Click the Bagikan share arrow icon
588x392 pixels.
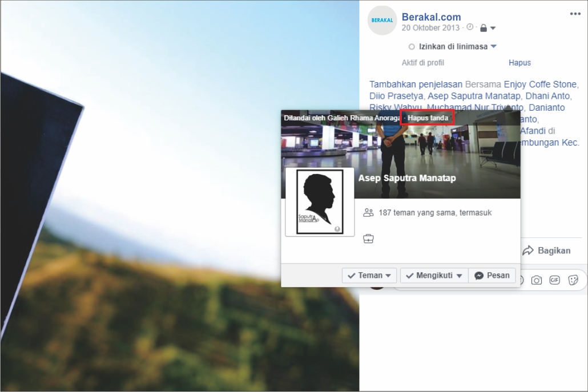tap(530, 250)
